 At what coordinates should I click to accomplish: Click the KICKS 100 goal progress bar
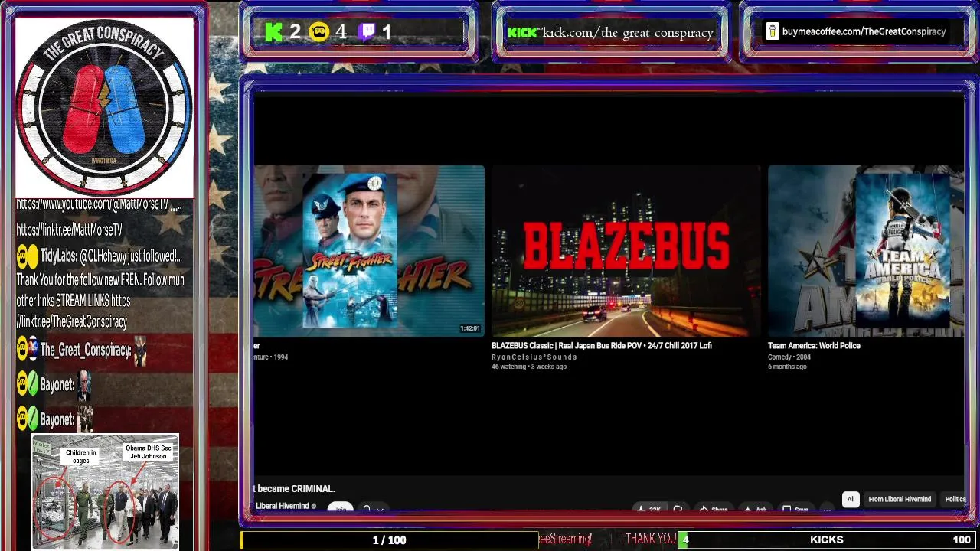tap(827, 540)
